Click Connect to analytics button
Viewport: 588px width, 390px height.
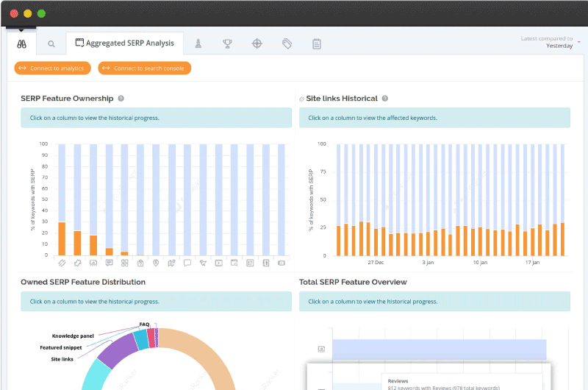(52, 68)
